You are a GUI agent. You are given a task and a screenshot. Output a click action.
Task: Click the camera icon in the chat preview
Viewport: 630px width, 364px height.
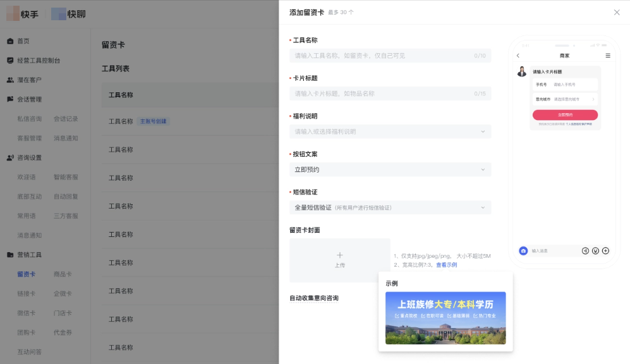(523, 251)
